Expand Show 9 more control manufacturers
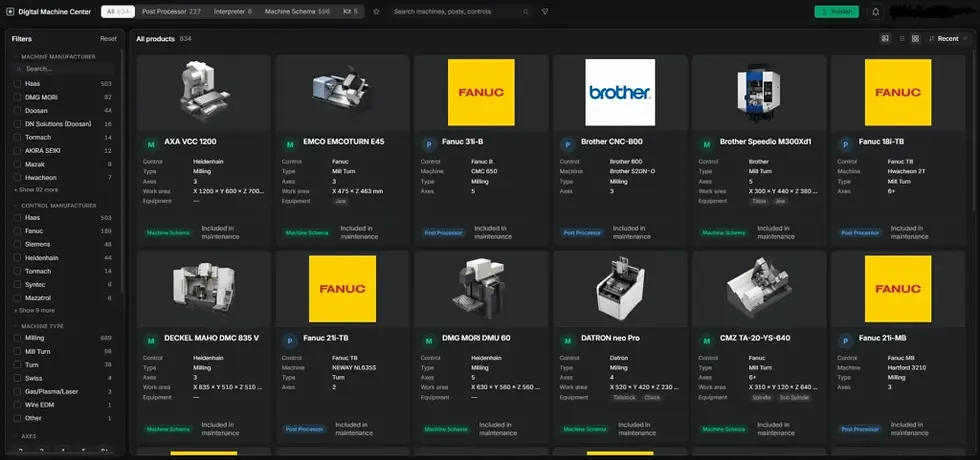Viewport: 980px width, 460px height. coord(34,311)
